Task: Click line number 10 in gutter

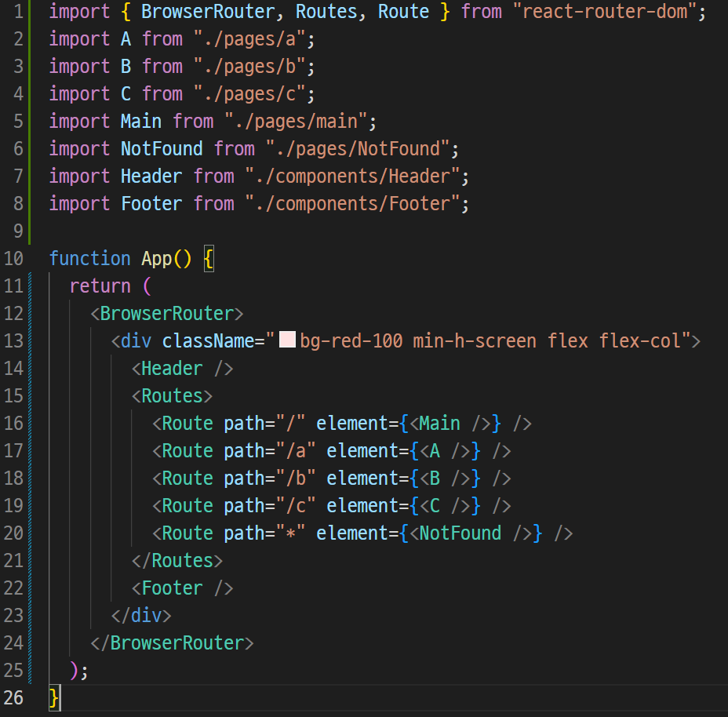Action: (13, 258)
